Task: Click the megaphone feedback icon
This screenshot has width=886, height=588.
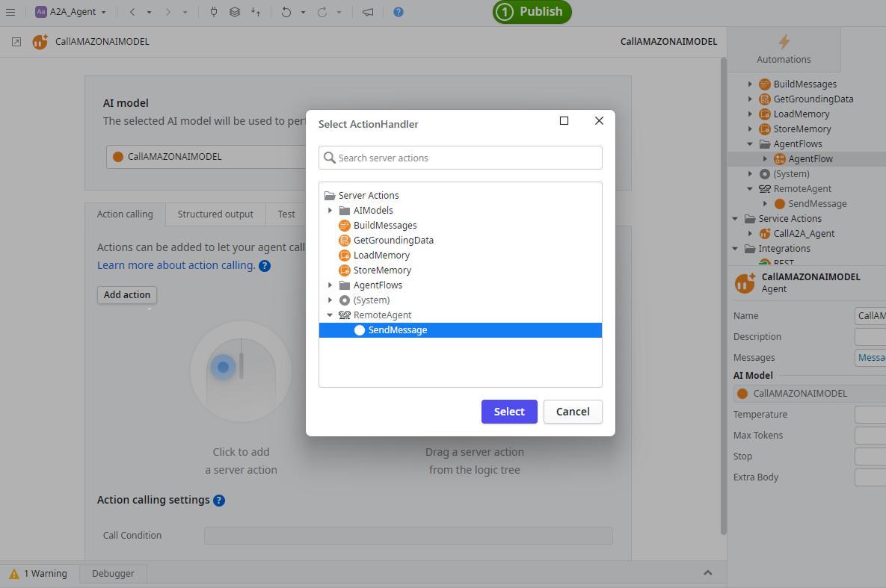Action: [368, 12]
